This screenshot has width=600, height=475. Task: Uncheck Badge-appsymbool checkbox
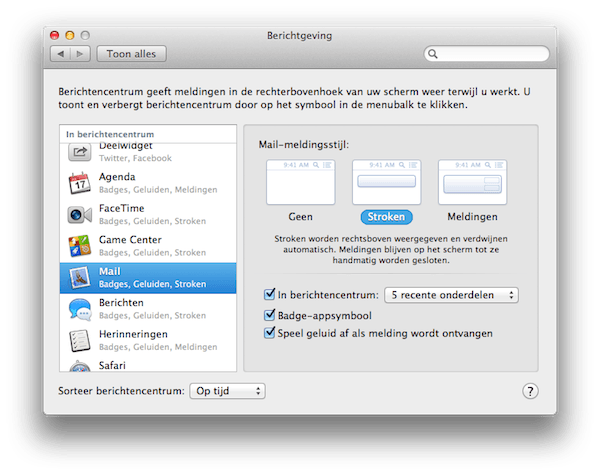pos(269,315)
